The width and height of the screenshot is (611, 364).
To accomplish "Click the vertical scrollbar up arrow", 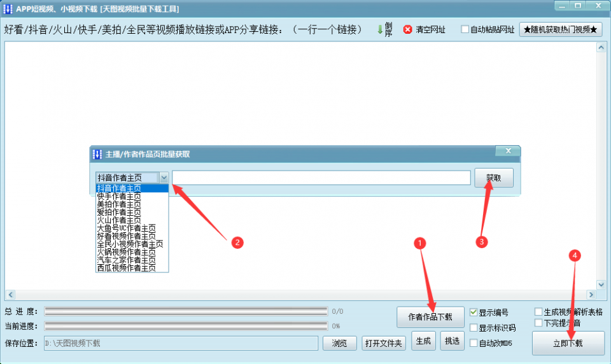I will (x=601, y=47).
